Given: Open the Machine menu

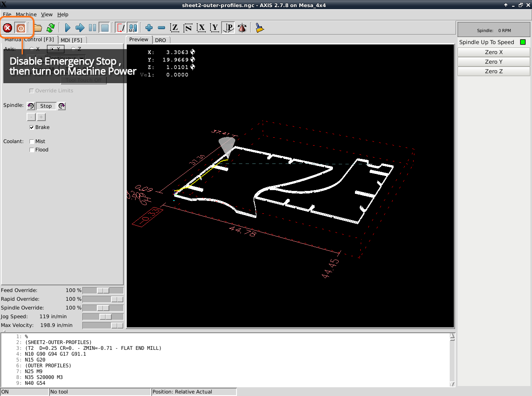Looking at the screenshot, I should pos(26,15).
